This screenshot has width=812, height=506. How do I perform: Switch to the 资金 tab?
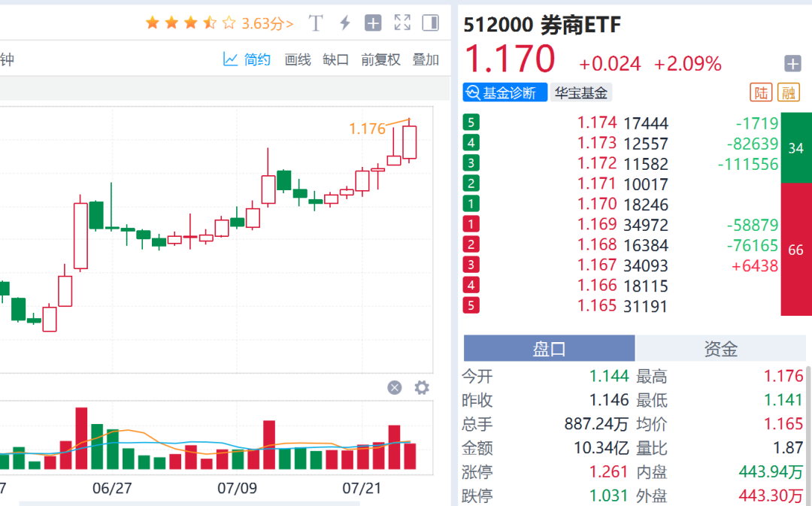click(x=720, y=348)
